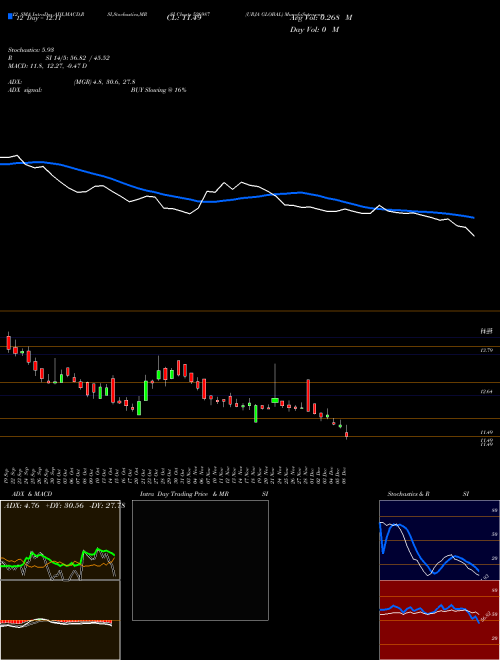Click the tall red candlestick in late November

[308, 396]
